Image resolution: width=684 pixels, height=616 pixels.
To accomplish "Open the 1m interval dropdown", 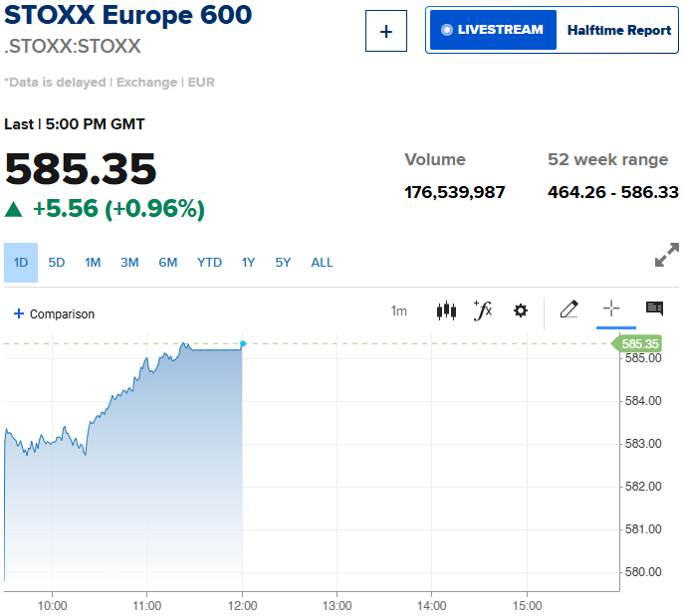I will pos(398,311).
